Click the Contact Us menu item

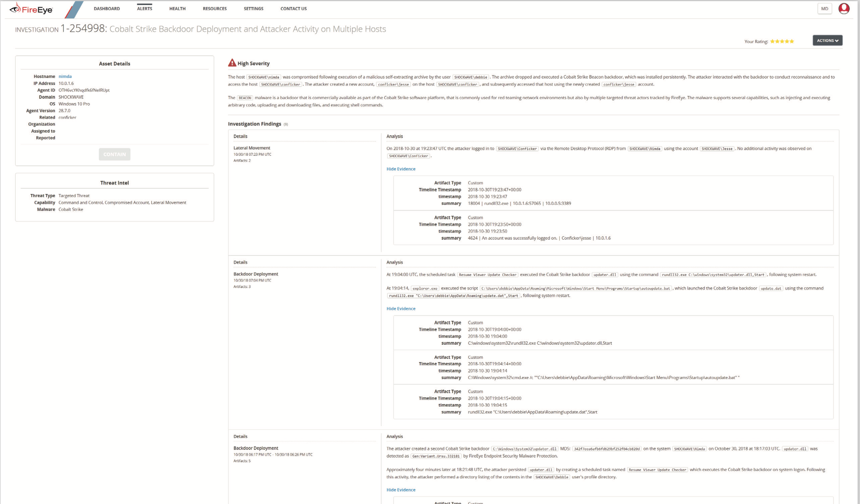[x=294, y=9]
